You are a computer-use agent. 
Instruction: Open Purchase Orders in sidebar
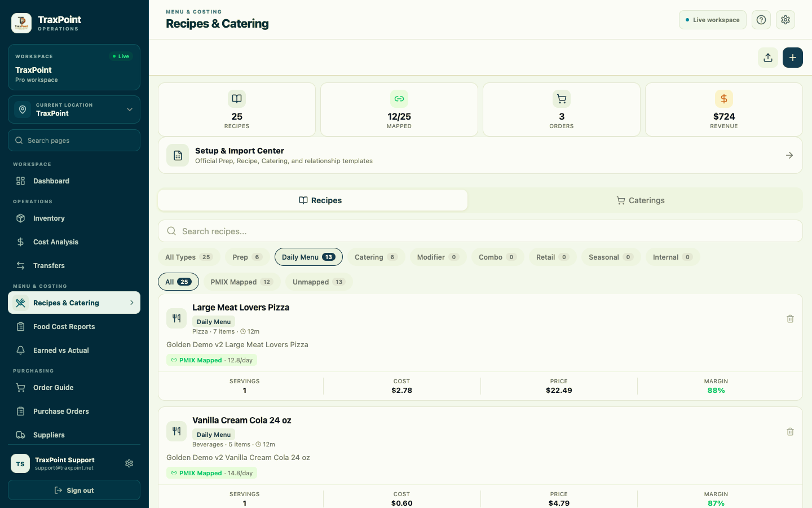74,411
